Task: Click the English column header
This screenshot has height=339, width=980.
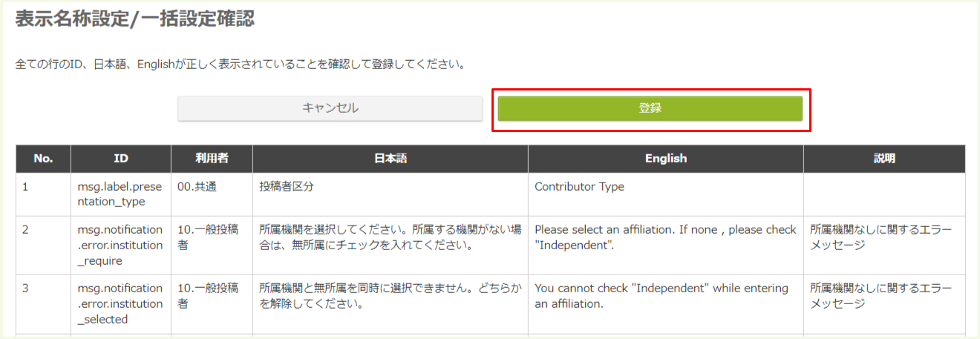Action: tap(665, 159)
